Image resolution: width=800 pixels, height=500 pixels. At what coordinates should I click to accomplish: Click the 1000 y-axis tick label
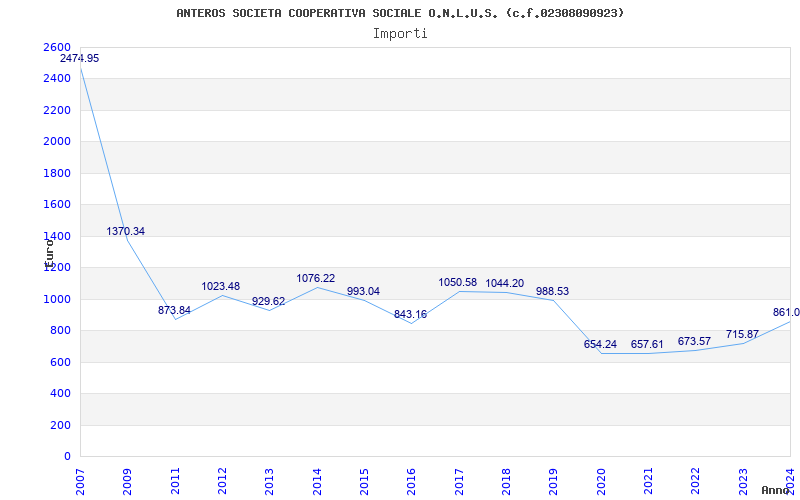(x=57, y=299)
